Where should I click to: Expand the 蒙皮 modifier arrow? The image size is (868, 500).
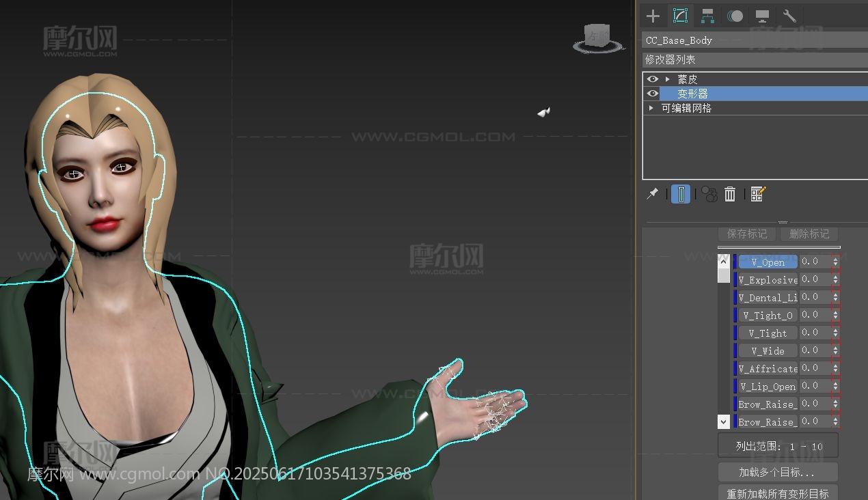(668, 79)
